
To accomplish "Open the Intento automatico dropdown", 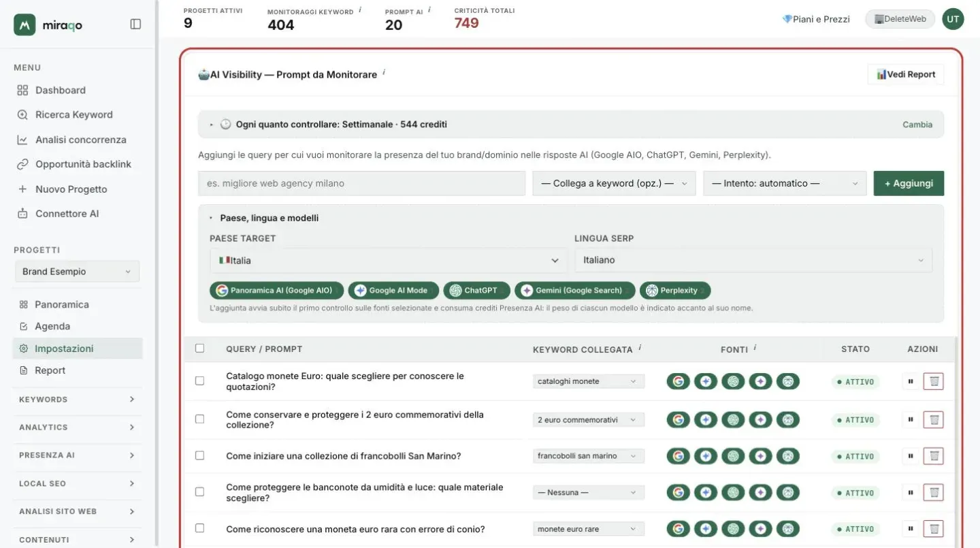I will click(x=785, y=183).
